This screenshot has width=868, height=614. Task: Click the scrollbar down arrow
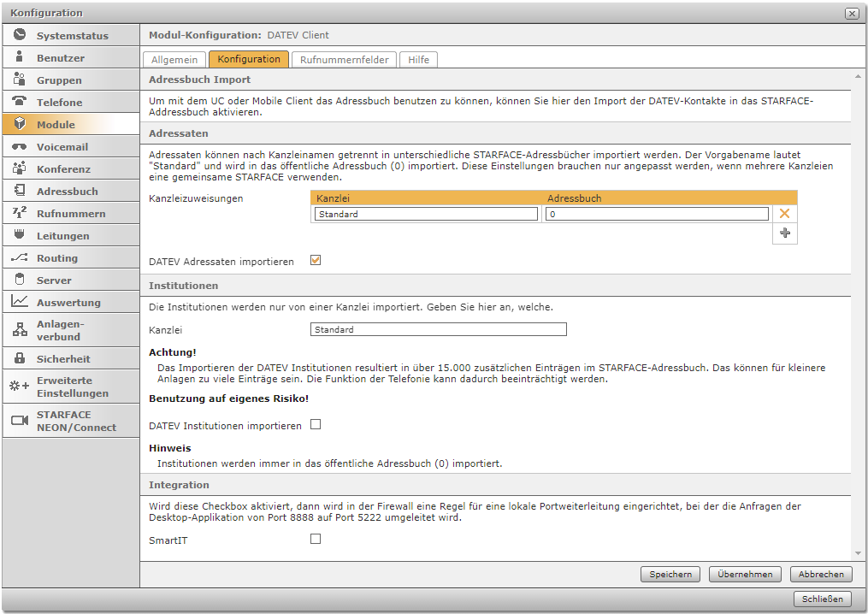(857, 554)
